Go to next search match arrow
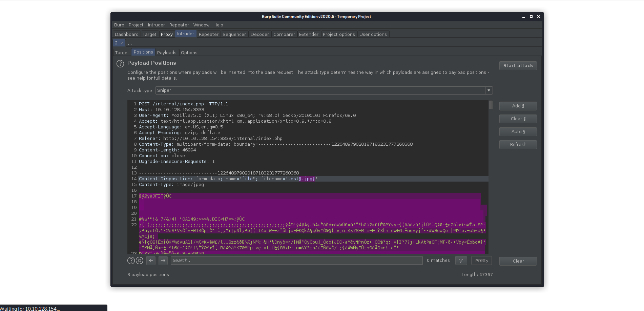This screenshot has width=644, height=311. [x=163, y=261]
